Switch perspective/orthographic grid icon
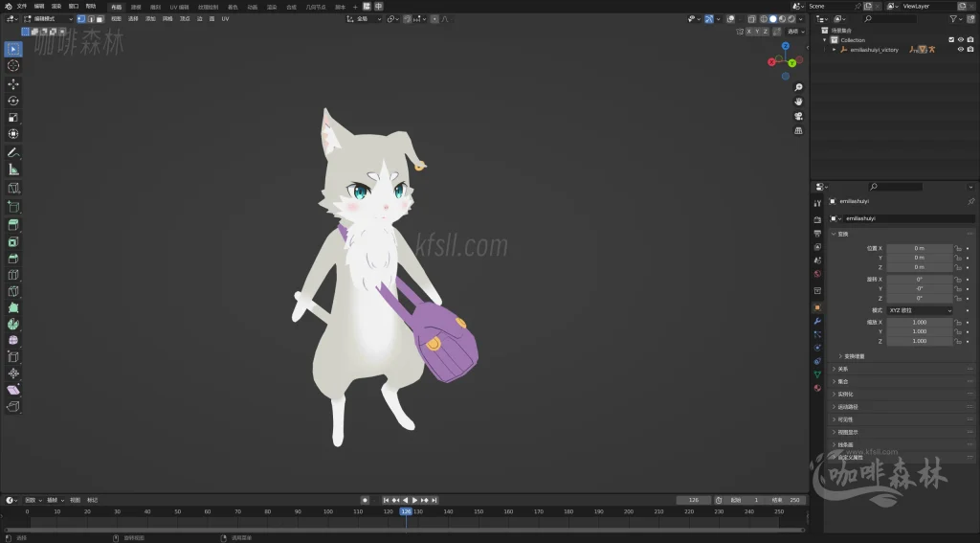 (x=798, y=130)
